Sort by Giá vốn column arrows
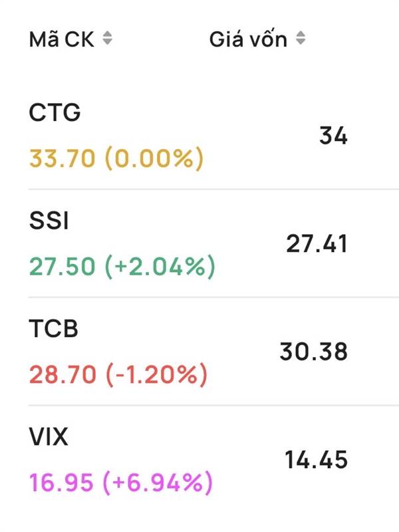The height and width of the screenshot is (532, 399). pyautogui.click(x=301, y=38)
